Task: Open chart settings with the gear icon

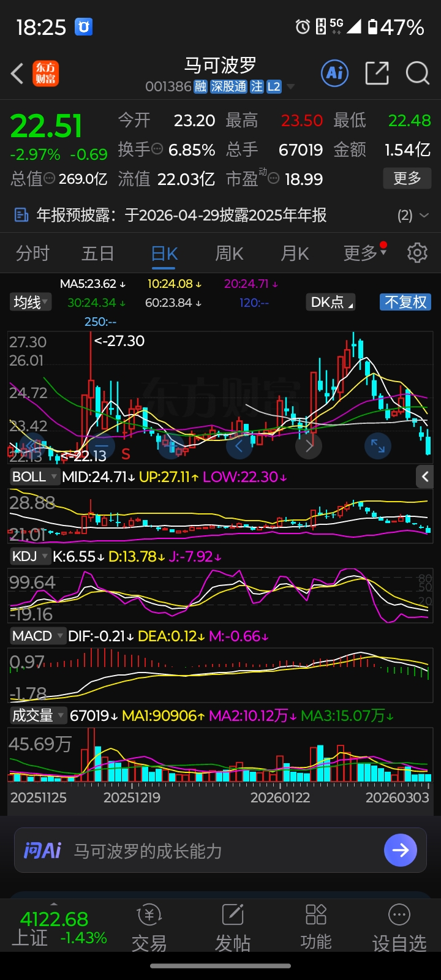Action: (417, 252)
